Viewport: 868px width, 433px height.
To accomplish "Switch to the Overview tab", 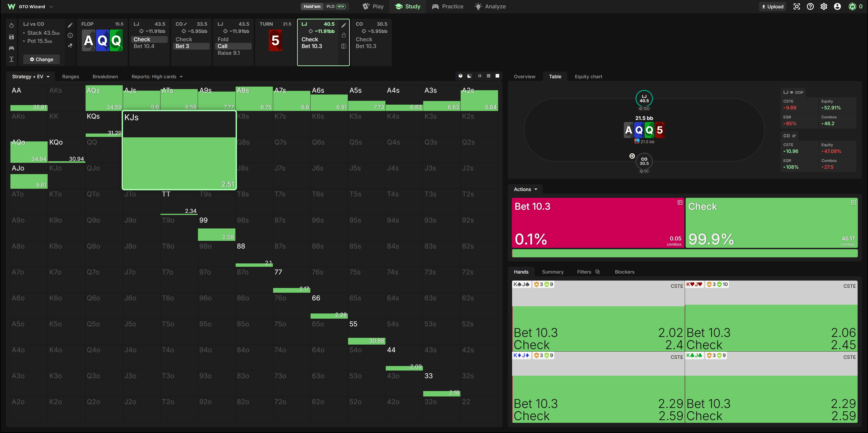I will [x=524, y=77].
